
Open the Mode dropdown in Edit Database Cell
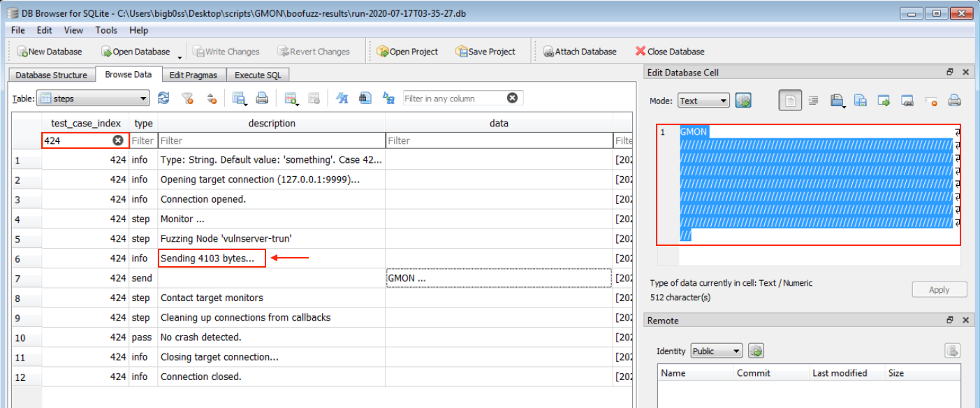click(x=703, y=100)
